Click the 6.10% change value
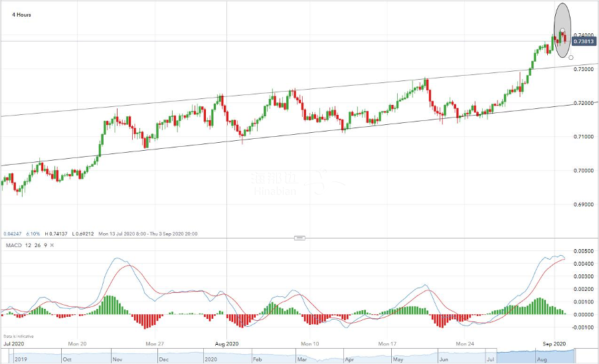Image resolution: width=599 pixels, height=364 pixels. pos(33,234)
